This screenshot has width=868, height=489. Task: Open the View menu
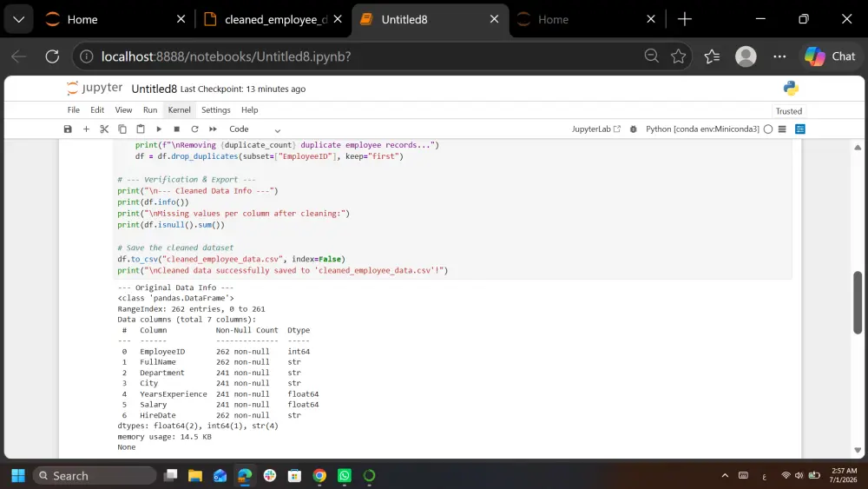pos(123,109)
